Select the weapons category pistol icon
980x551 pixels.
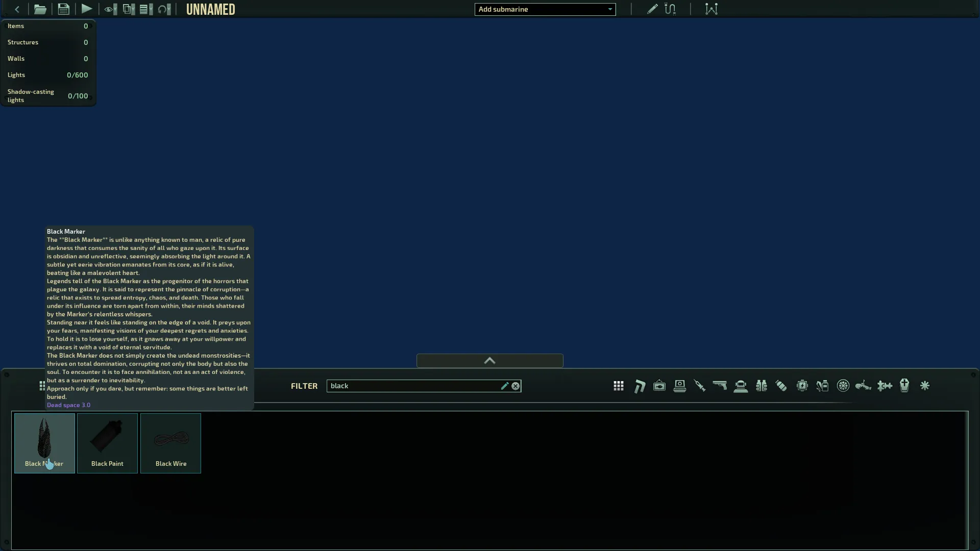tap(720, 386)
